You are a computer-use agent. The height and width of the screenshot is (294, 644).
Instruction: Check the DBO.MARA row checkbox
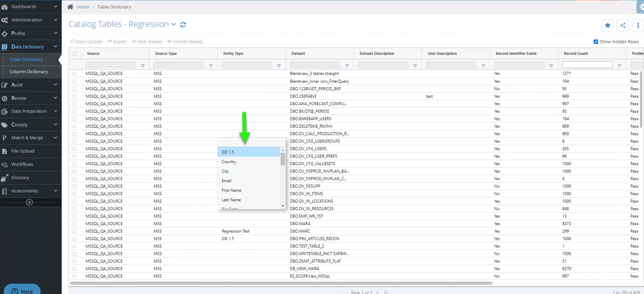pyautogui.click(x=75, y=224)
